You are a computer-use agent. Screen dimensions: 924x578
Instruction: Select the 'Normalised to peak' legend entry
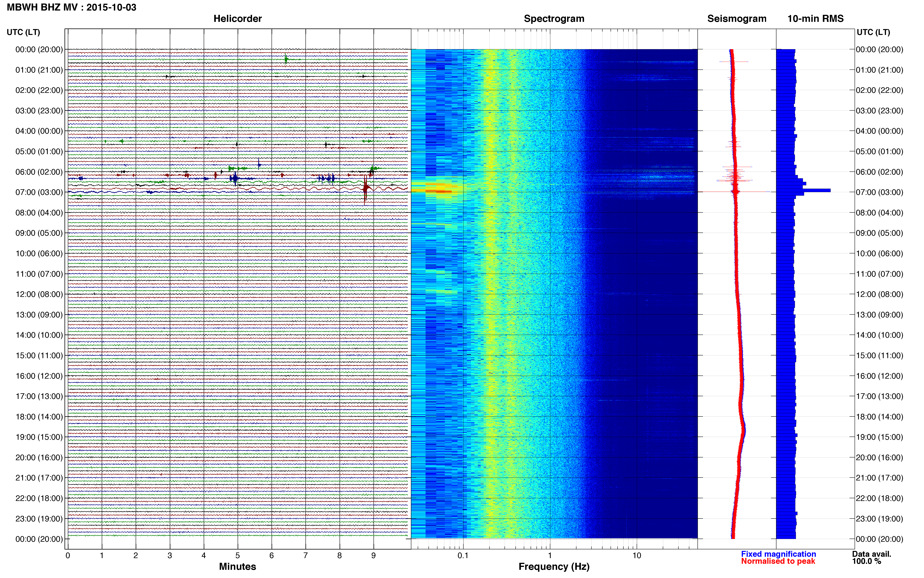[778, 561]
